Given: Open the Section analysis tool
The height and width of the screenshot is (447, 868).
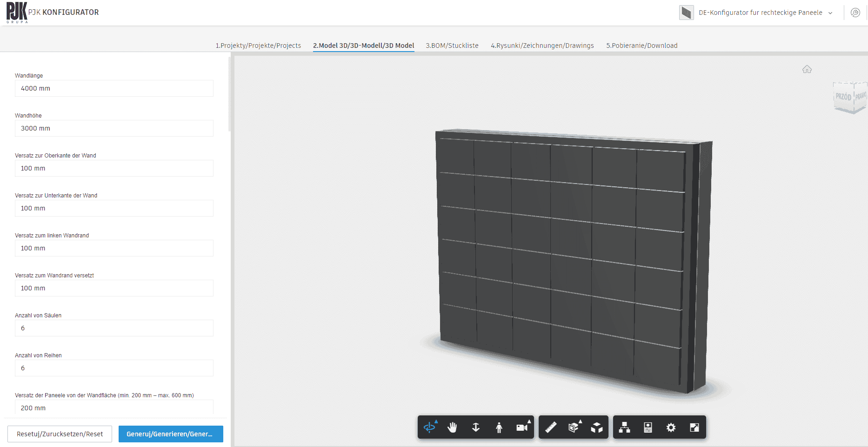Looking at the screenshot, I should (x=574, y=427).
